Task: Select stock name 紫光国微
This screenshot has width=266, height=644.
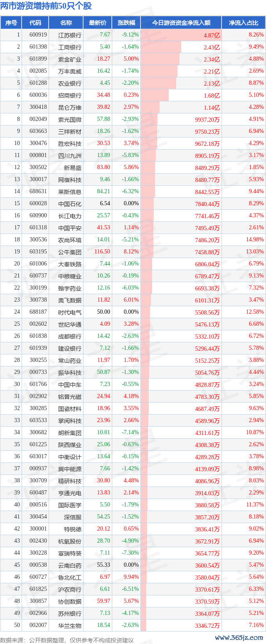Action: tap(70, 120)
